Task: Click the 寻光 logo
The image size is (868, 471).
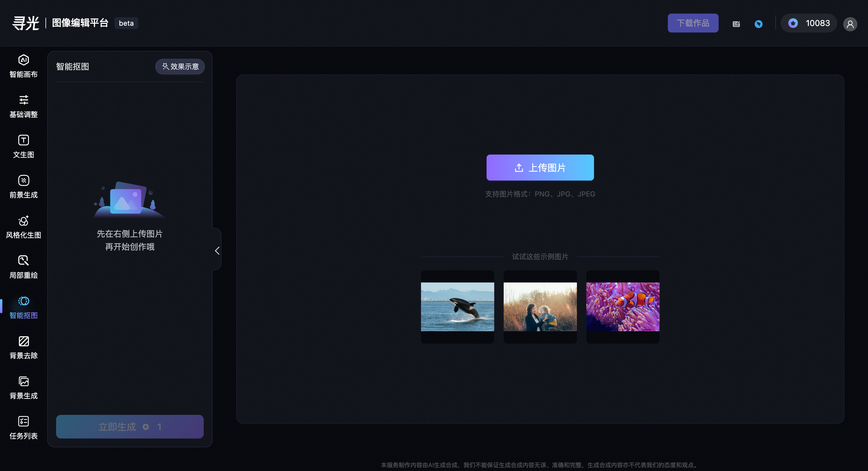Action: pyautogui.click(x=26, y=23)
